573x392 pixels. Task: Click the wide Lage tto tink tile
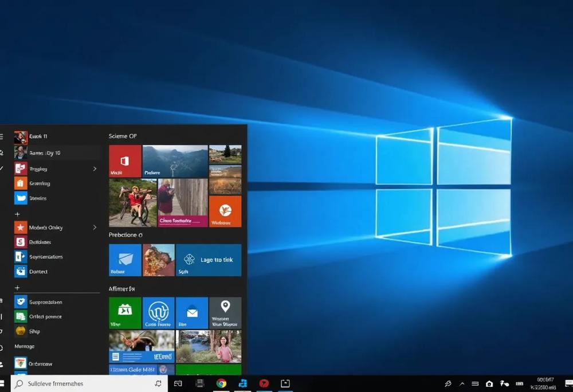209,260
